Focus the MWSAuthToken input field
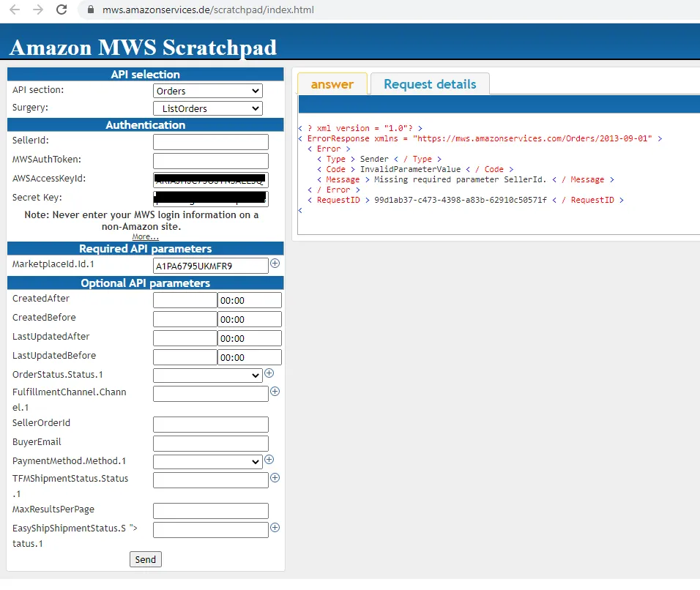This screenshot has height=590, width=700. [211, 161]
